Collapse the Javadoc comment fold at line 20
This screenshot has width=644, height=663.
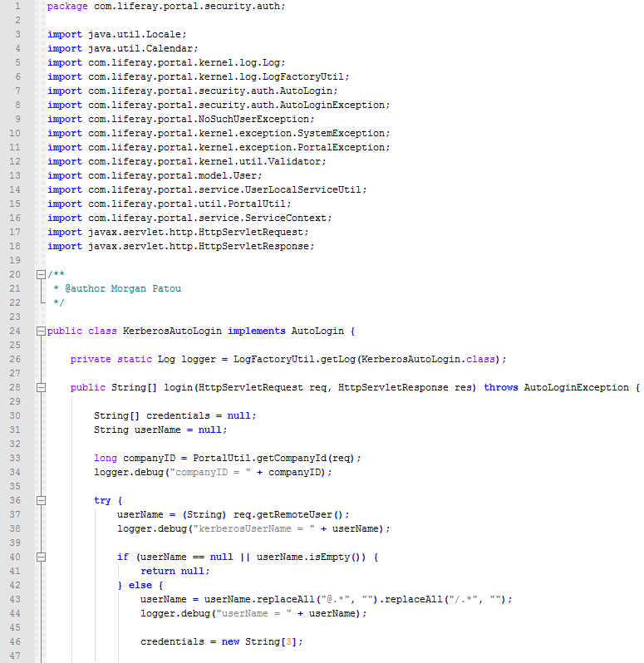pyautogui.click(x=41, y=275)
